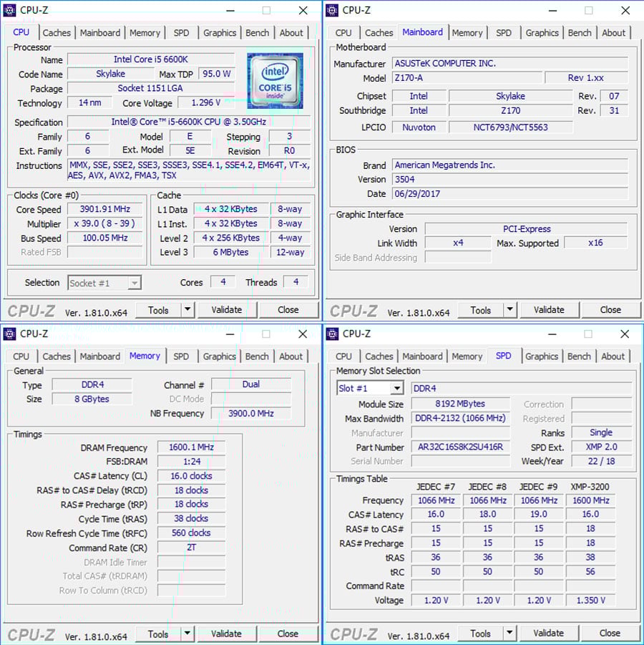The width and height of the screenshot is (644, 645).
Task: Click CPU-Z app icon in Memory window title bar
Action: click(10, 334)
